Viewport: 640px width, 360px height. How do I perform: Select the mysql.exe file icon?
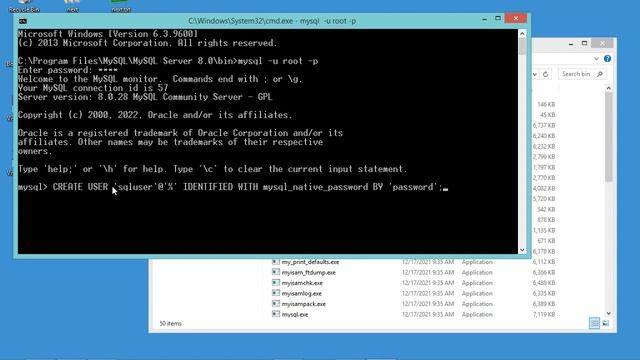pyautogui.click(x=276, y=314)
